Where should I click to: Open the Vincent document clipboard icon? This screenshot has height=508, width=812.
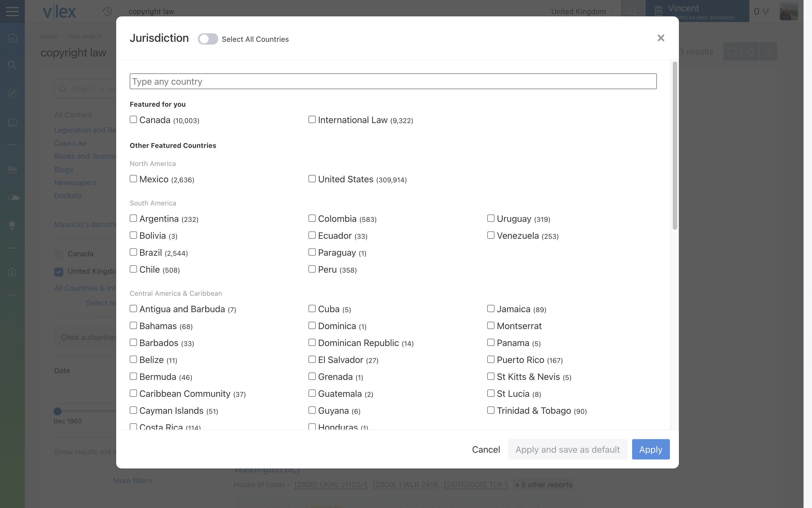pyautogui.click(x=658, y=11)
